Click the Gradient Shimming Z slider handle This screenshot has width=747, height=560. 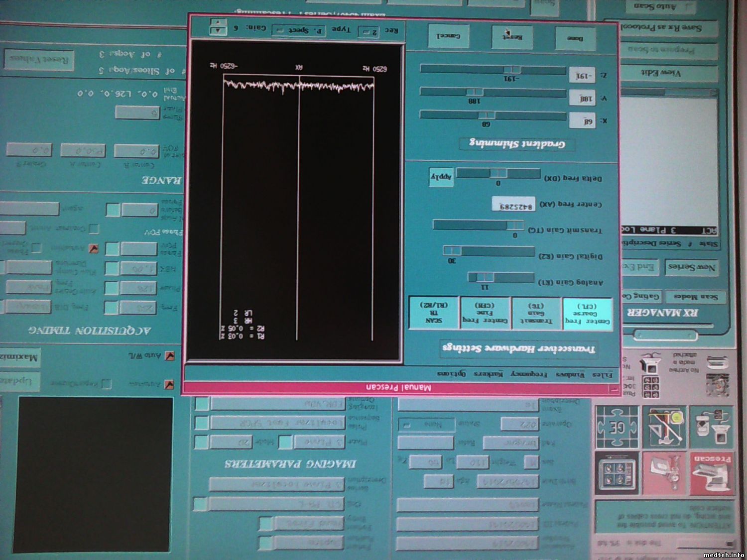click(512, 70)
